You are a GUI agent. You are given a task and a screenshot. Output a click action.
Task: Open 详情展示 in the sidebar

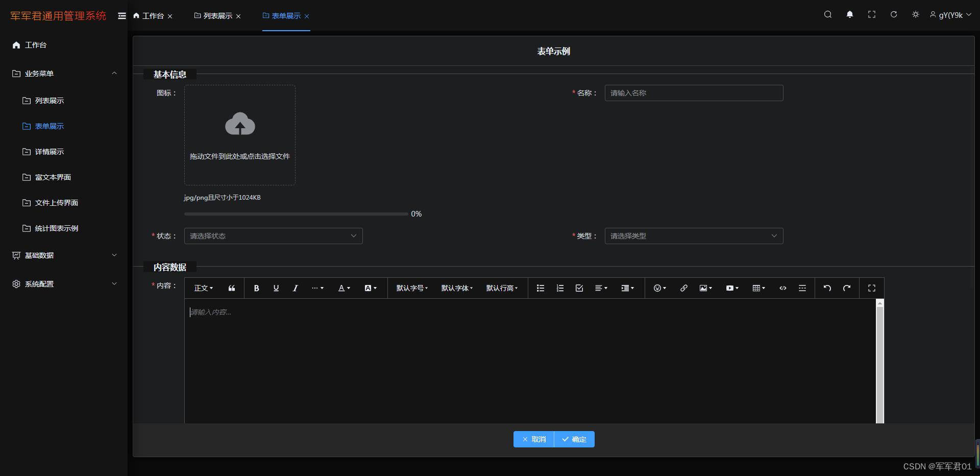pos(64,152)
